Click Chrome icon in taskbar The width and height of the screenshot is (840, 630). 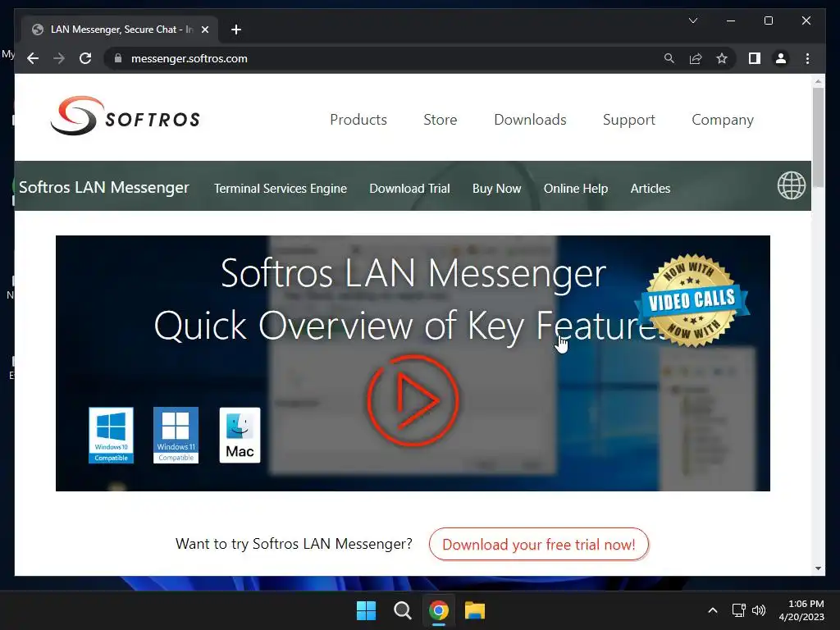coord(439,610)
